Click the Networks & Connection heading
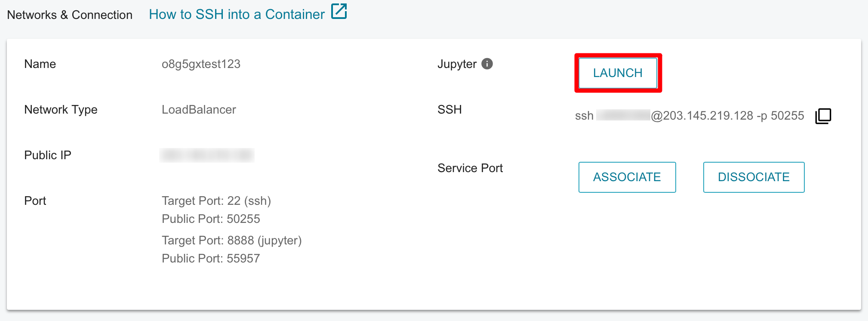 [x=70, y=15]
